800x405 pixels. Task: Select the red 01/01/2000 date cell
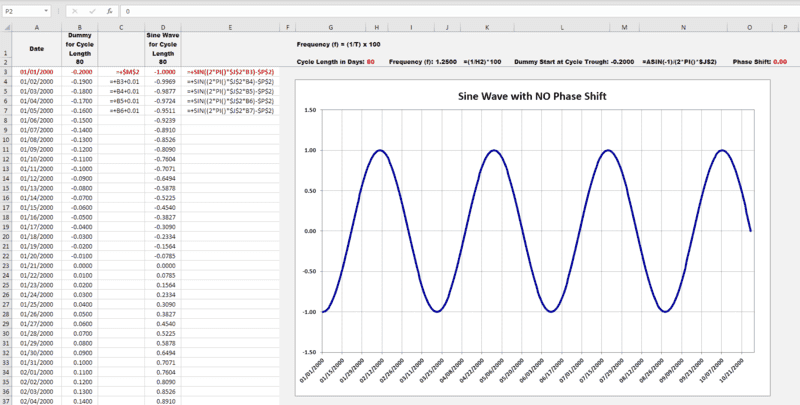coord(37,72)
